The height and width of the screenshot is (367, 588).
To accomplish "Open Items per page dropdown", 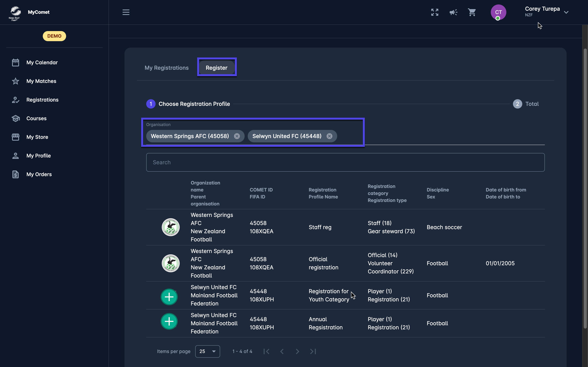I will coord(207,351).
